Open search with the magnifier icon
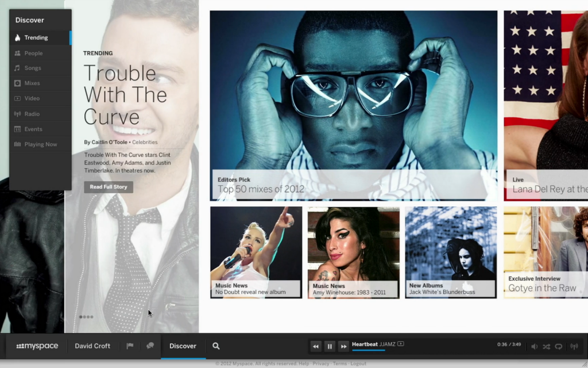588x368 pixels. coord(216,346)
